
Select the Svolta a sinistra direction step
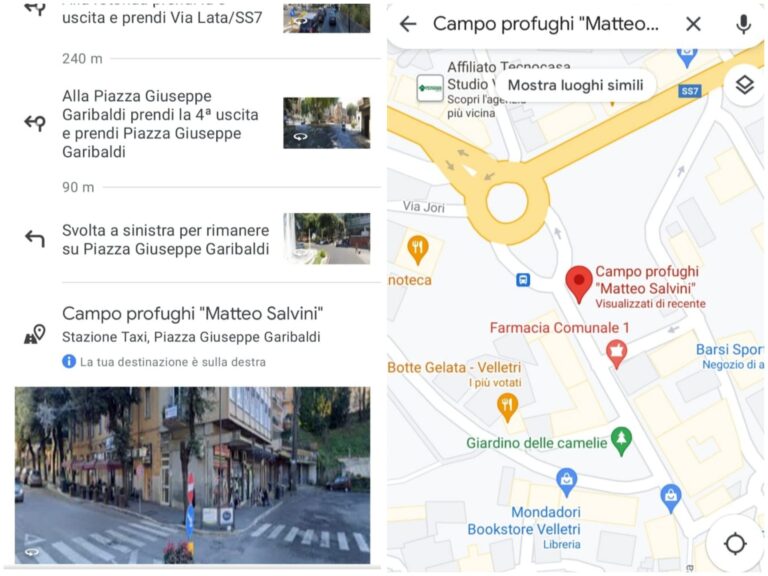[197, 240]
